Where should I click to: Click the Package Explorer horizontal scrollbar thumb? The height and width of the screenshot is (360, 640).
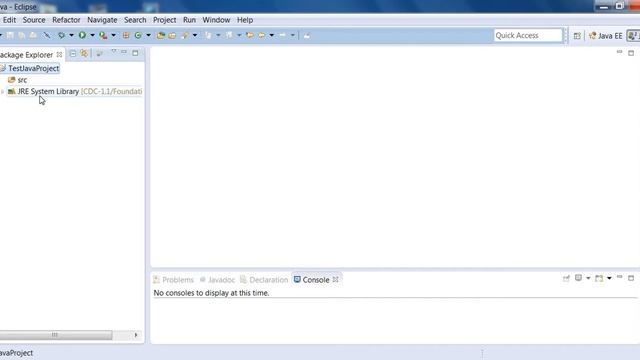click(56, 335)
